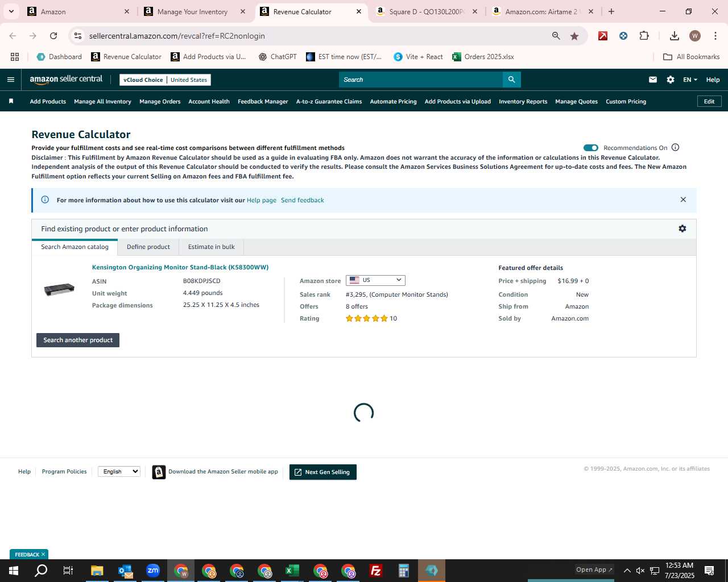The image size is (728, 582).
Task: Click the Edit button in nav bar
Action: (709, 101)
